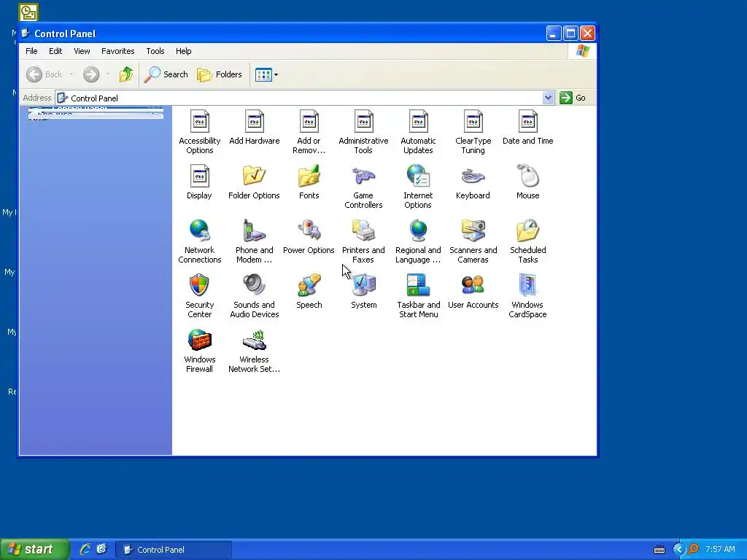Image resolution: width=747 pixels, height=560 pixels.
Task: Click the Search toolbar button
Action: (x=166, y=74)
